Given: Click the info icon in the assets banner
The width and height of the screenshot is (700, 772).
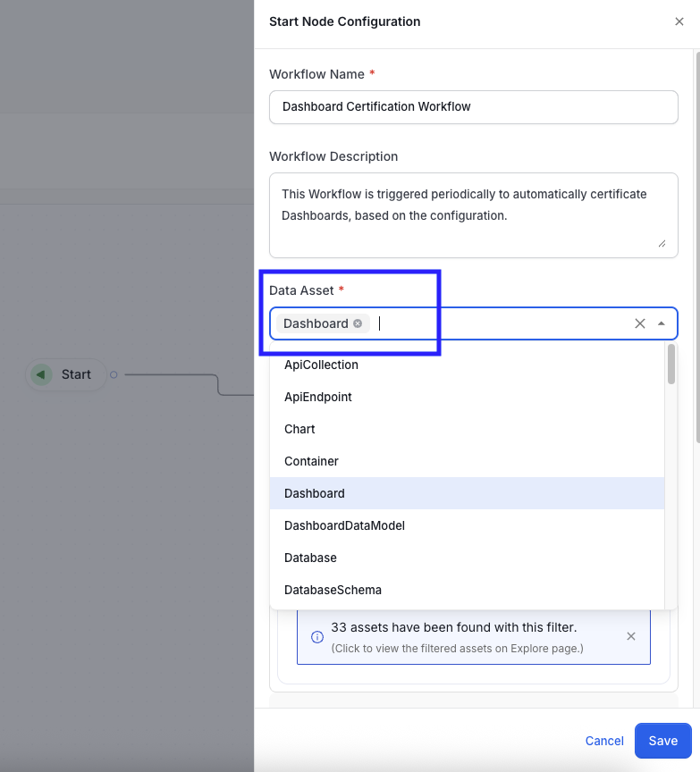Looking at the screenshot, I should click(317, 636).
